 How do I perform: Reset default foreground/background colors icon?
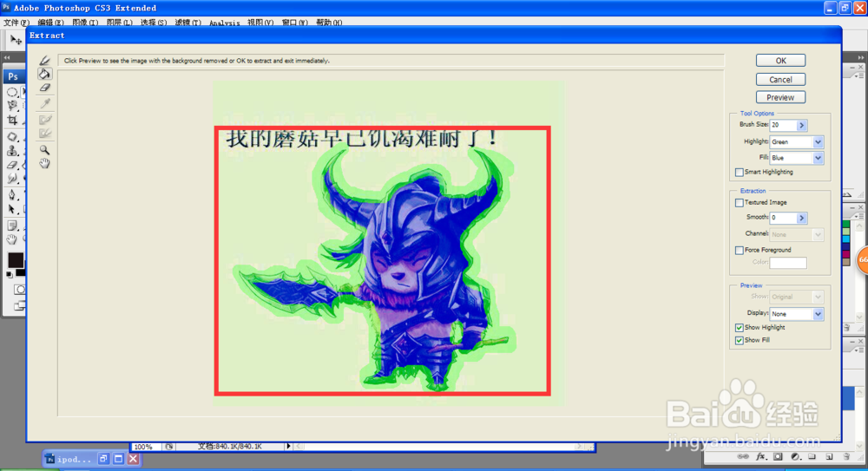(10, 274)
